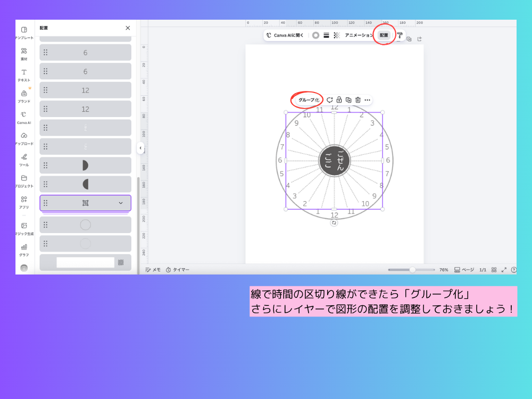Select the paint roller copy style icon
This screenshot has width=532, height=399.
click(400, 35)
